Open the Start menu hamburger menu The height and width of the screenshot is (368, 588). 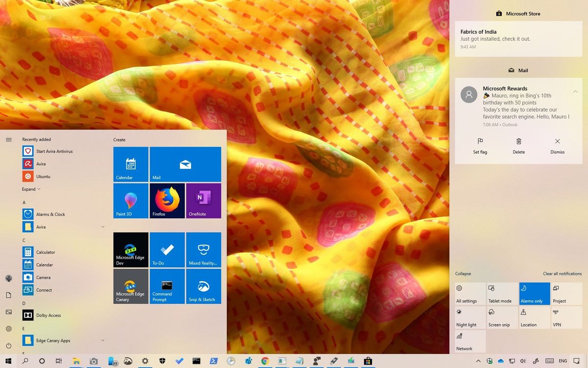point(8,139)
